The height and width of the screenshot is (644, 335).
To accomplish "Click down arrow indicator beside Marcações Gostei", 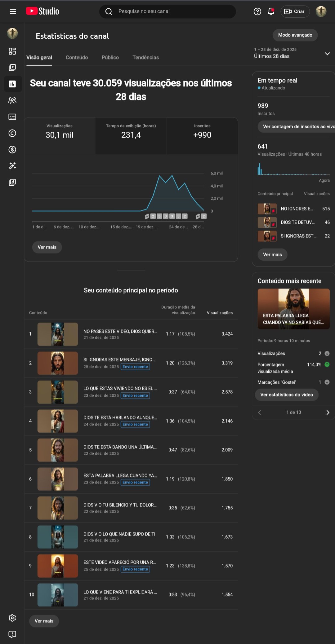I will pos(327,382).
